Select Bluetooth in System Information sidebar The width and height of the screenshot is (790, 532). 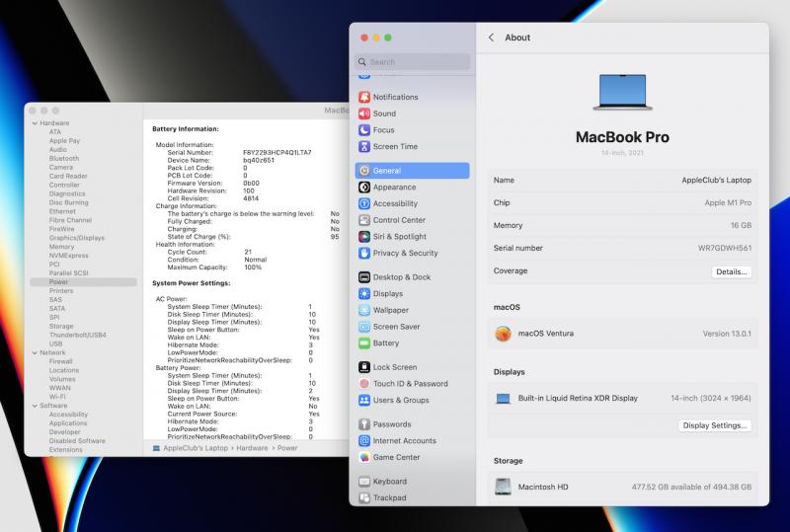[x=64, y=159]
